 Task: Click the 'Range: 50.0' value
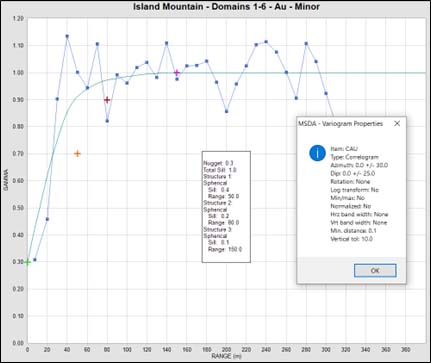(223, 196)
